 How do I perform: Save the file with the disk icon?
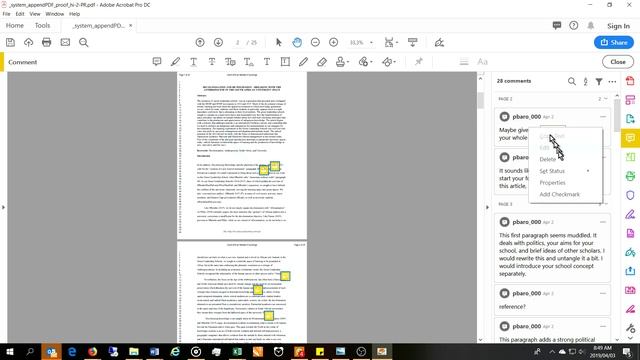pyautogui.click(x=10, y=42)
